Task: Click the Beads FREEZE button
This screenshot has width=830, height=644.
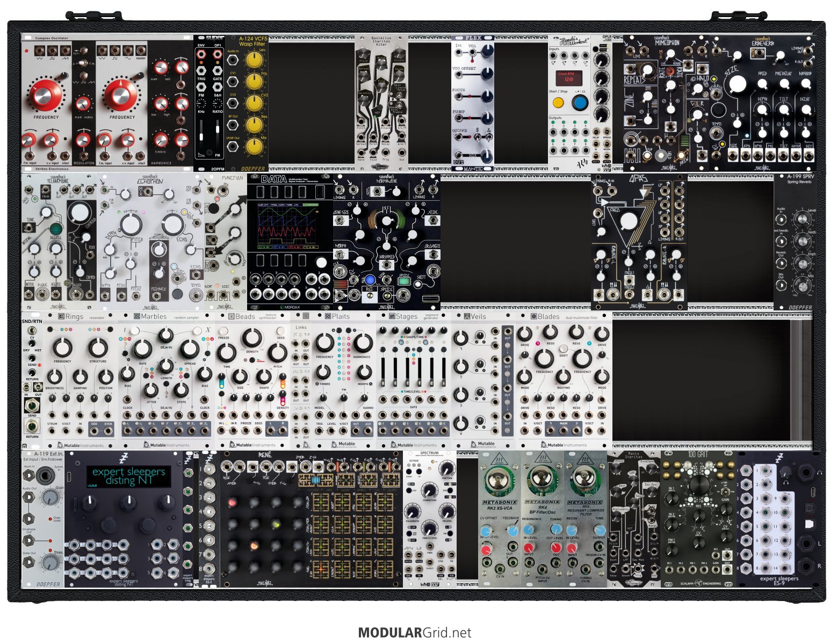Action: pos(223,331)
